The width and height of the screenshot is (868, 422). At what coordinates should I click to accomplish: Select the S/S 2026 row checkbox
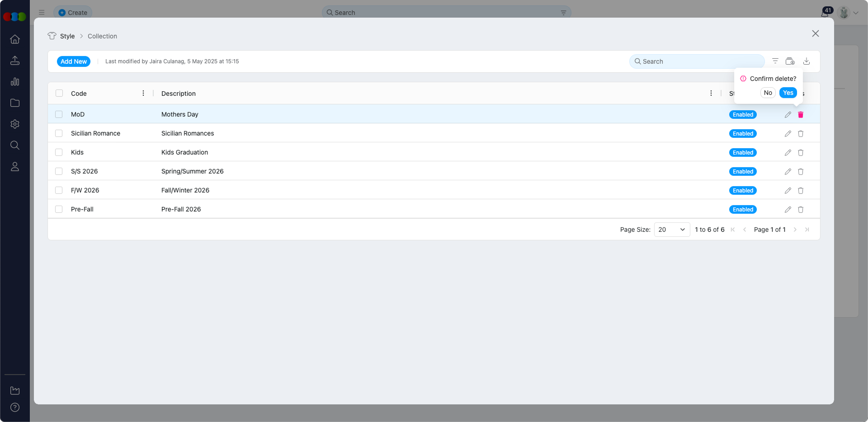pyautogui.click(x=59, y=171)
